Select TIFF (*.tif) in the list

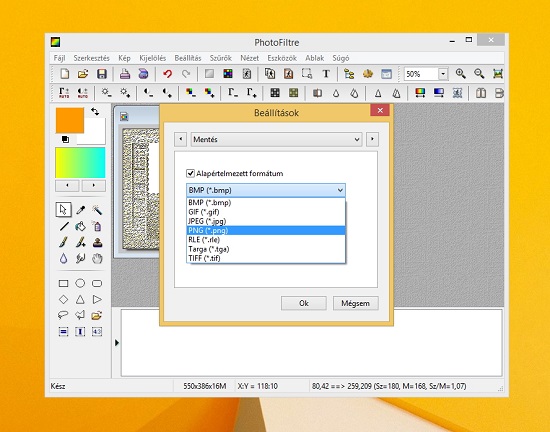(266, 258)
